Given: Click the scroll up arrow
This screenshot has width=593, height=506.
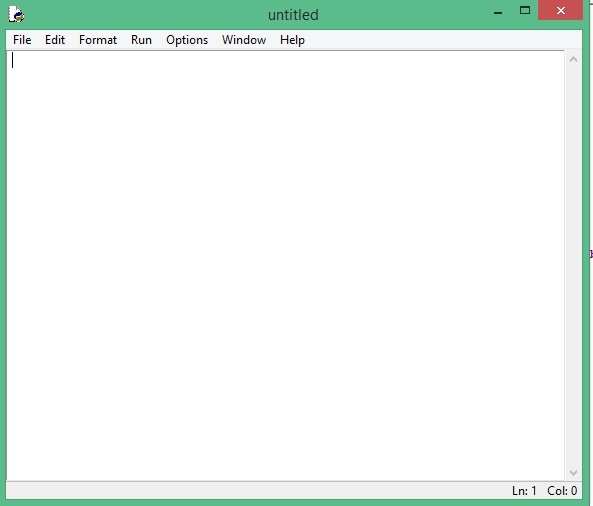Looking at the screenshot, I should [573, 59].
